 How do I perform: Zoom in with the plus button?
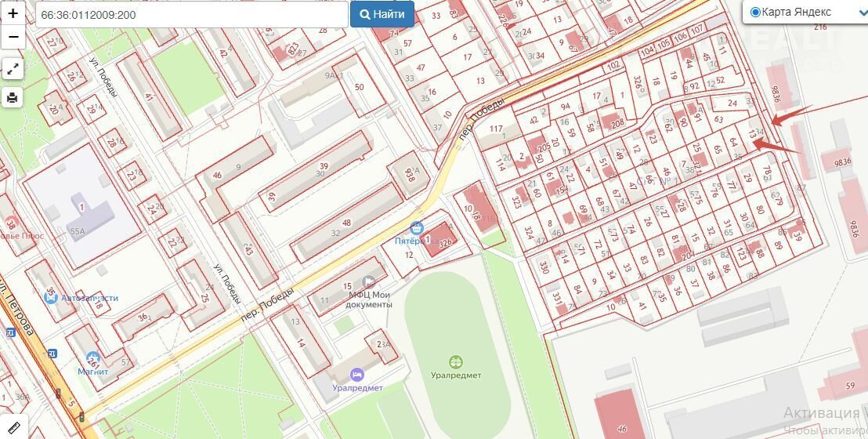13,13
